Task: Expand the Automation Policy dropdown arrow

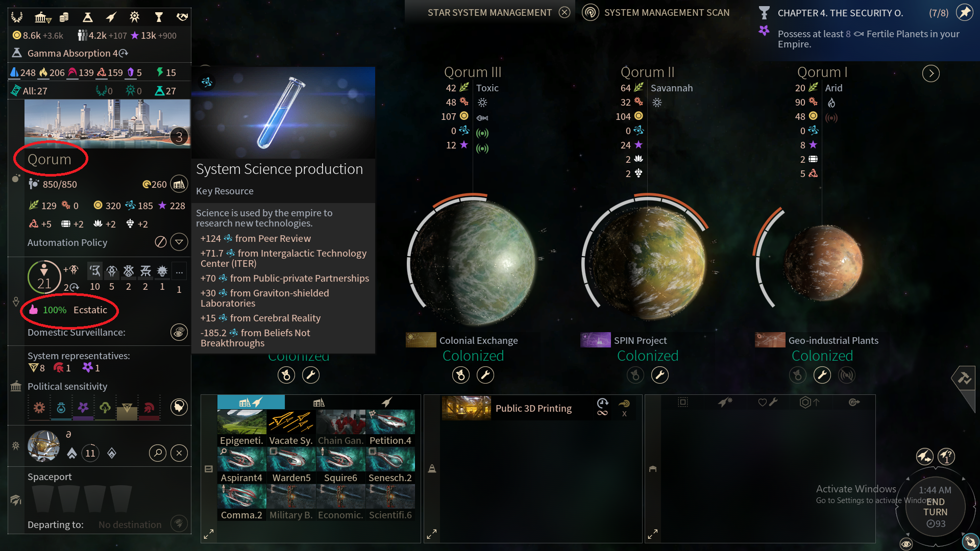Action: [x=179, y=242]
